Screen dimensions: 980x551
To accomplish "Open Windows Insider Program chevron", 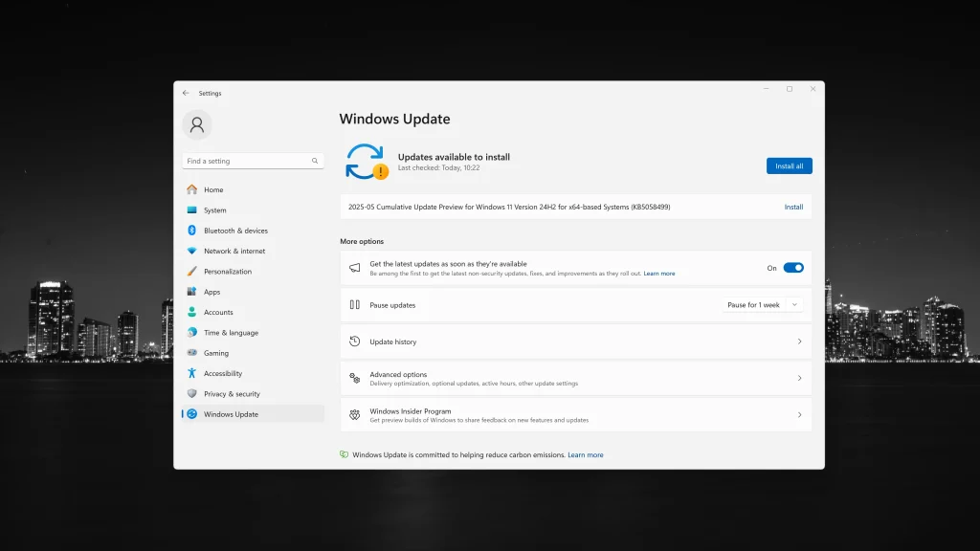I will pyautogui.click(x=799, y=415).
